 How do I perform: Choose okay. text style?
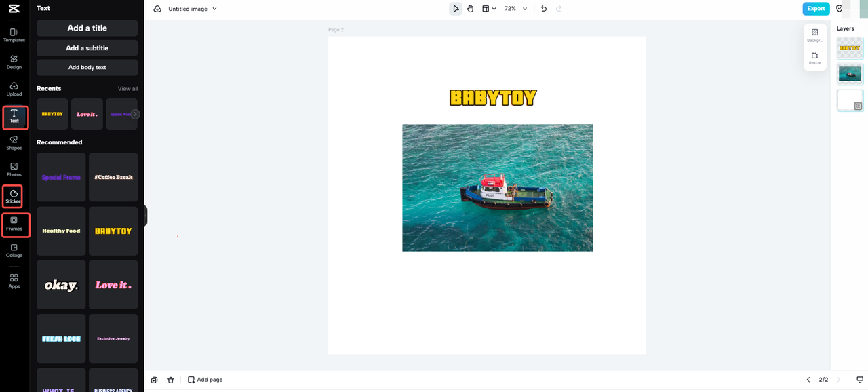(61, 285)
